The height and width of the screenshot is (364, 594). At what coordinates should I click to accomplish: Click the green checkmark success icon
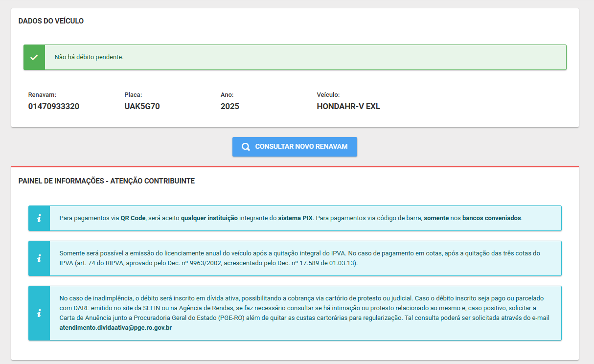pos(34,57)
